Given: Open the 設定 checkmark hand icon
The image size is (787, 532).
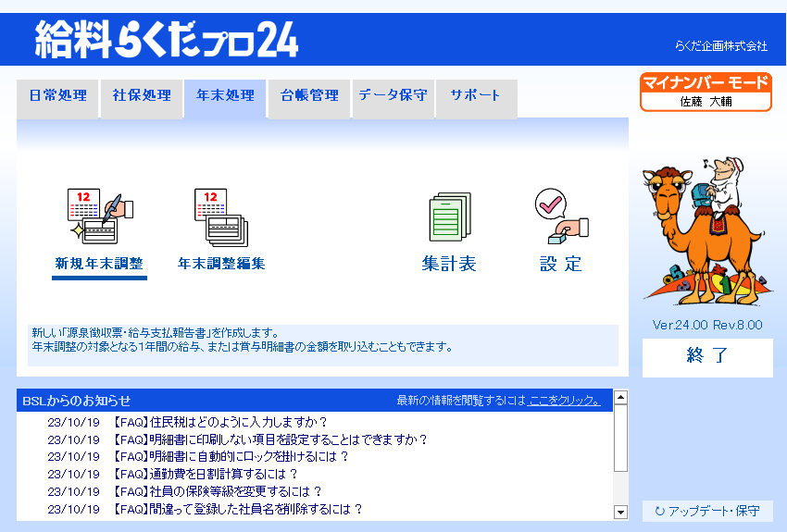Looking at the screenshot, I should 561,217.
